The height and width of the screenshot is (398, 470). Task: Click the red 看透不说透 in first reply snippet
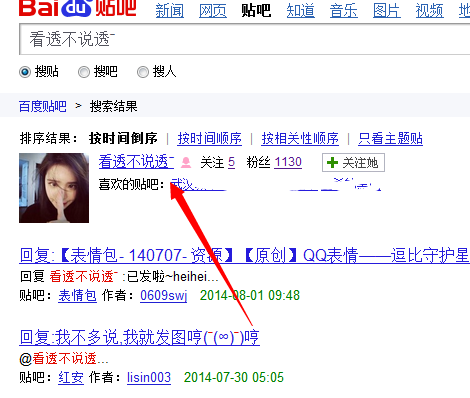[x=84, y=277]
